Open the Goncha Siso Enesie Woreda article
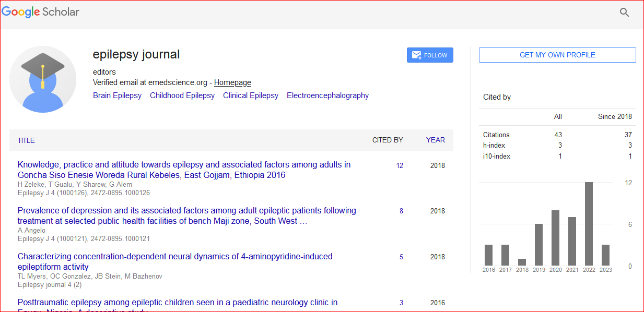 coord(184,170)
